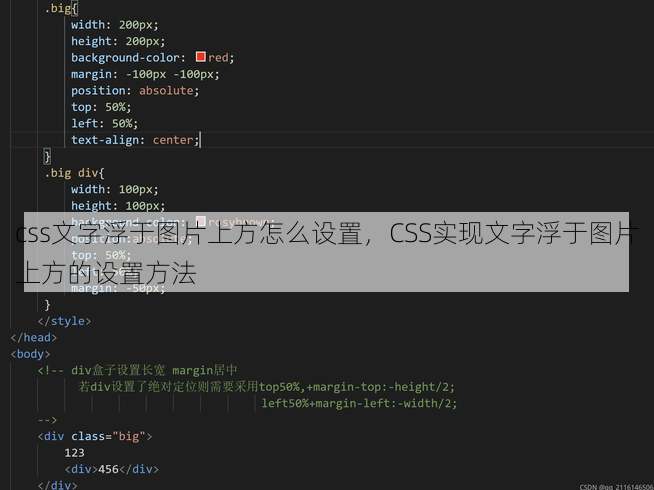Screen dimensions: 654x490
Task: Click the closing '</style>' tag
Action: pos(64,321)
